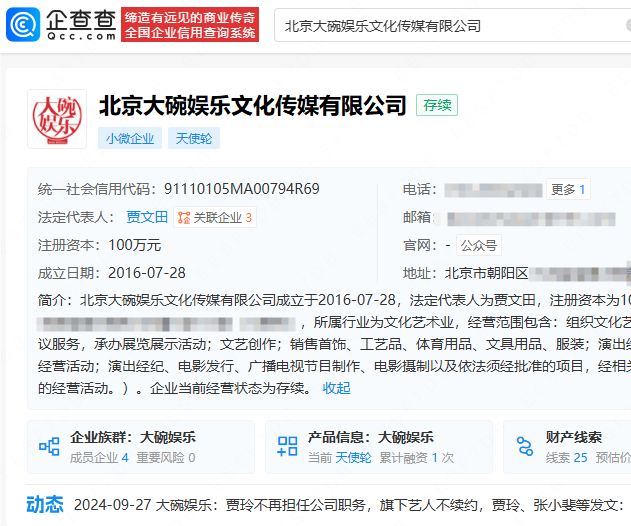Open 成员企业 4 link
This screenshot has height=526, width=631.
click(99, 458)
